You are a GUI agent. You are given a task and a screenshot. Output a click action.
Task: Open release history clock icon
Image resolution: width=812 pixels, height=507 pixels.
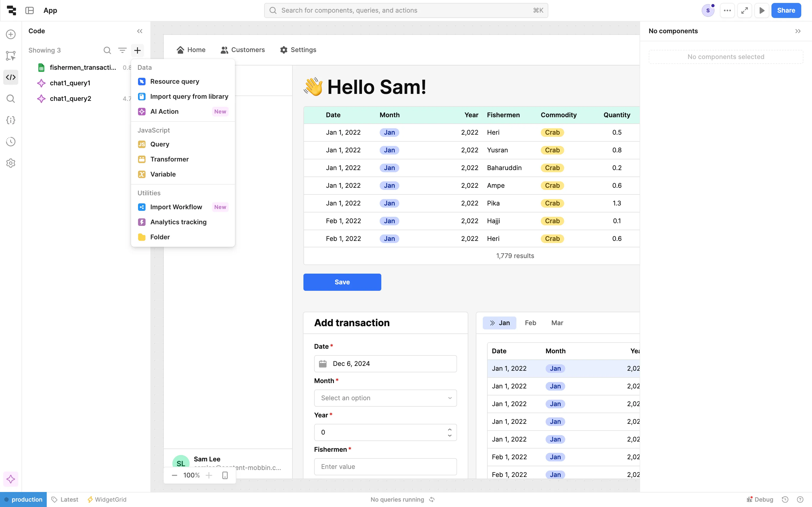point(11,142)
